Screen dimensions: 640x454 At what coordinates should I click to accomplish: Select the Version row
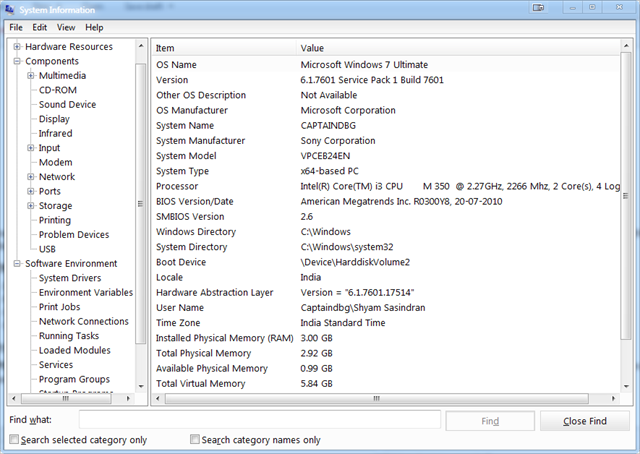(386, 80)
